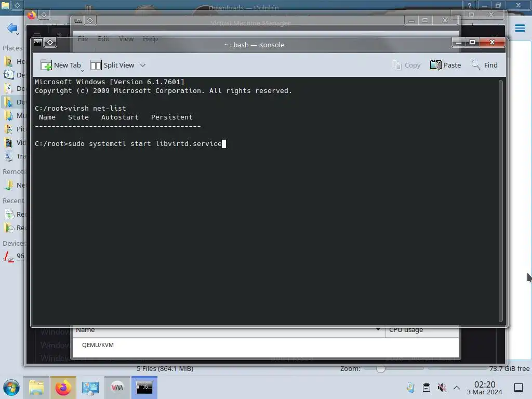Click the Dolphin title bar help question mark
532x399 pixels.
point(469,5)
